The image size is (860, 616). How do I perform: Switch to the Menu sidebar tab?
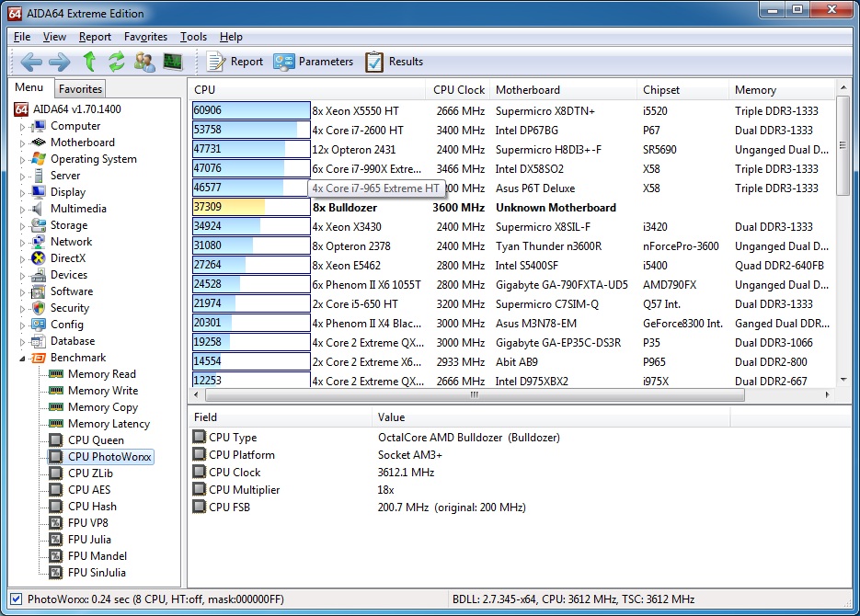point(29,87)
